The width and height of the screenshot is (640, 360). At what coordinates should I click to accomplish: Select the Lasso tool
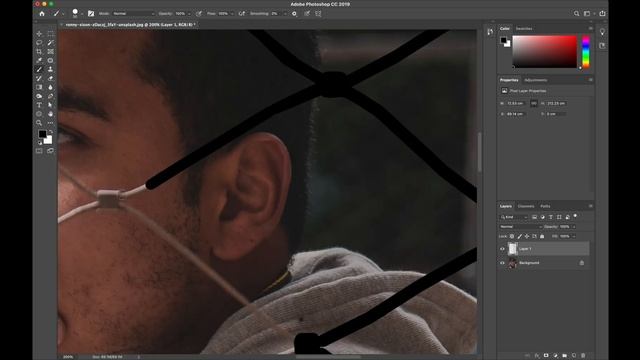[39, 42]
